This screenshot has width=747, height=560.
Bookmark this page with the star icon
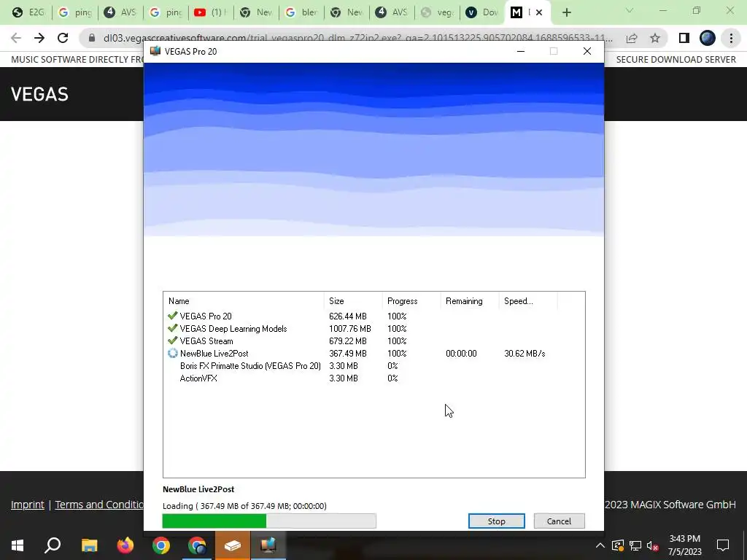[x=655, y=38]
